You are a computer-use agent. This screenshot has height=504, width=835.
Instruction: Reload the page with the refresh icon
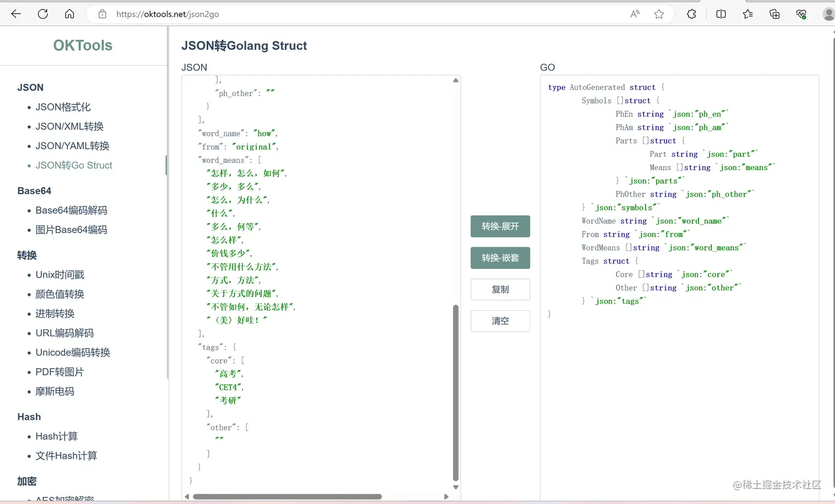(43, 14)
